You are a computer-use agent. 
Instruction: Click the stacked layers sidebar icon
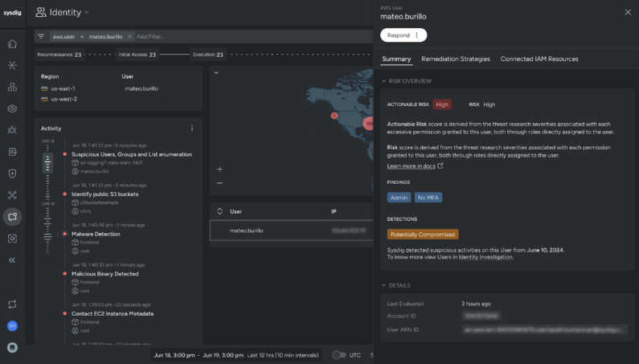coord(12,108)
